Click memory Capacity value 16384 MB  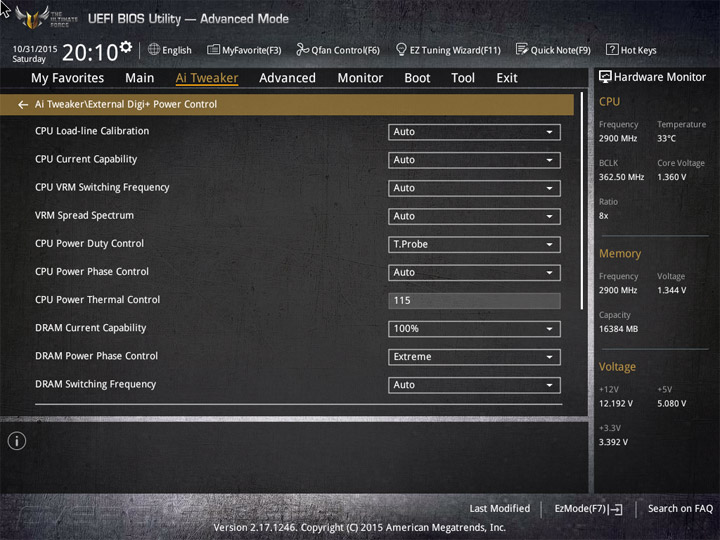618,329
